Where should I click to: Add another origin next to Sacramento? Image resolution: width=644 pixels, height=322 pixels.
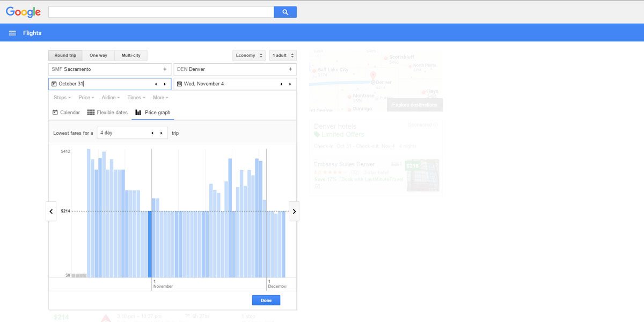pos(165,69)
